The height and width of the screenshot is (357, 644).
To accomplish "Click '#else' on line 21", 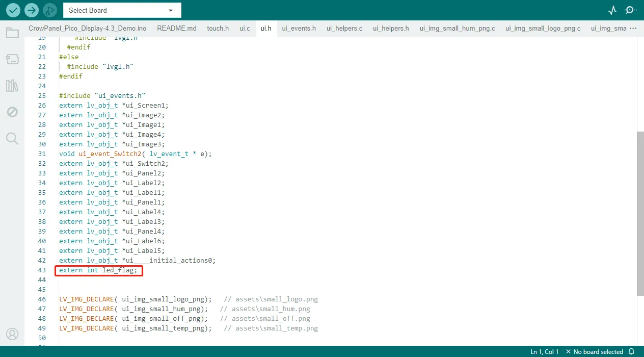I will 69,57.
